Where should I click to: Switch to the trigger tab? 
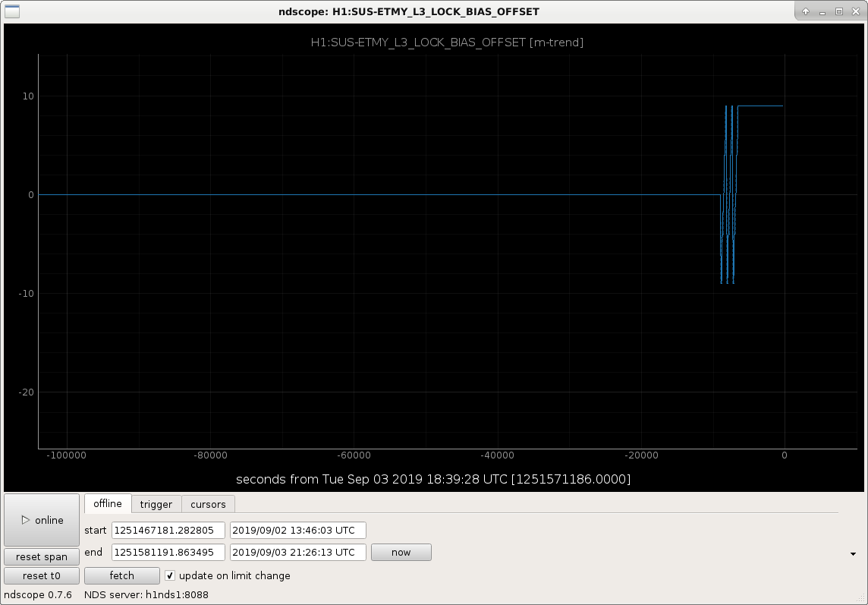(156, 504)
